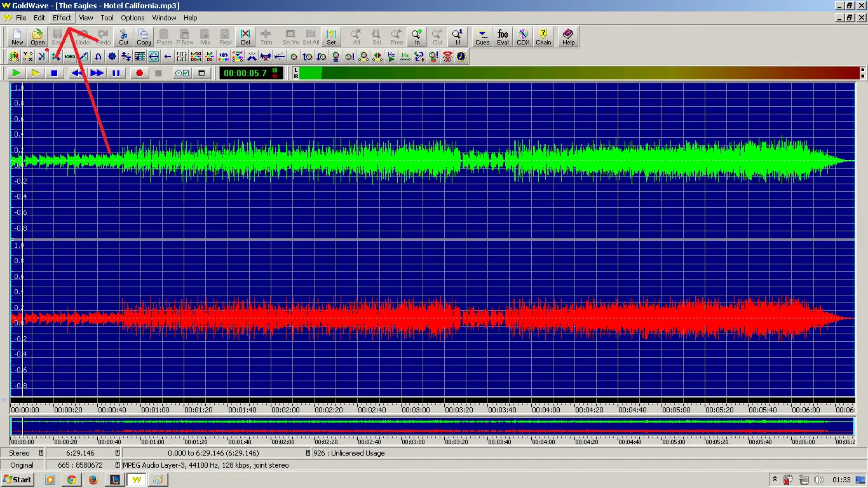Click the Cut toolbar icon
Image resolution: width=868 pixels, height=488 pixels.
click(x=124, y=37)
